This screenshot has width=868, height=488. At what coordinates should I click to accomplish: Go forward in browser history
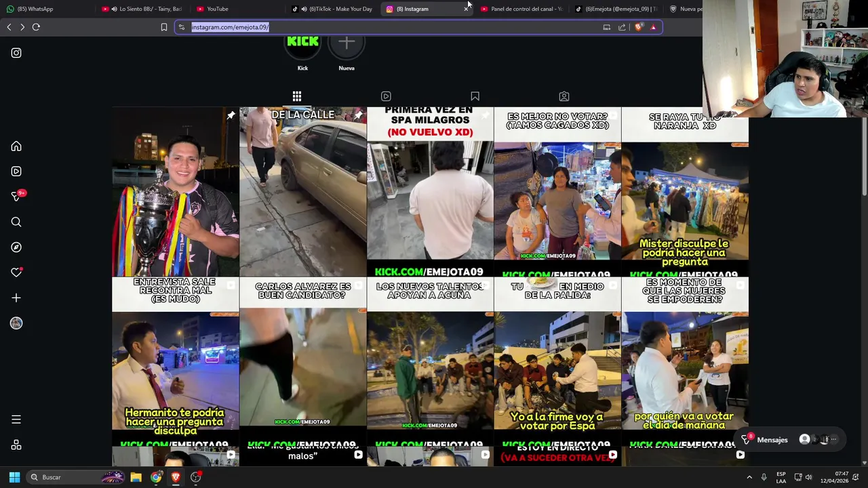[22, 27]
